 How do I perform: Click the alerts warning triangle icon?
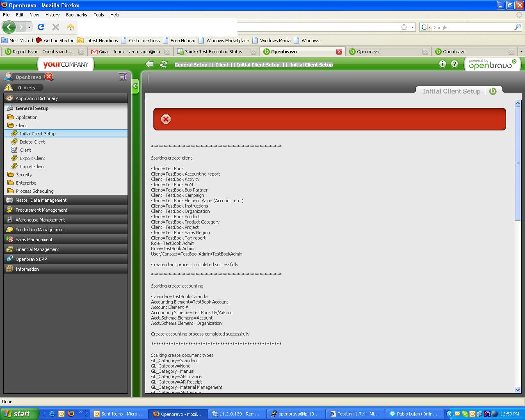(x=9, y=87)
